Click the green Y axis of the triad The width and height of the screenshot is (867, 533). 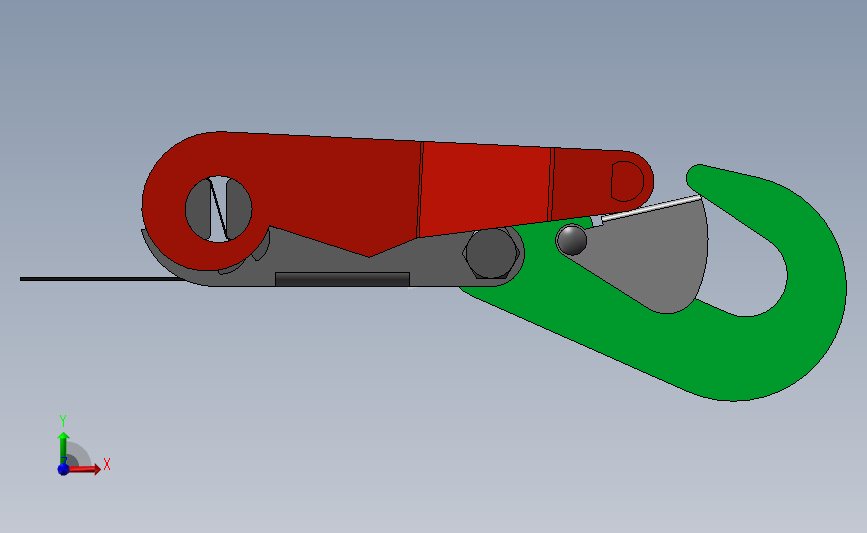(63, 448)
